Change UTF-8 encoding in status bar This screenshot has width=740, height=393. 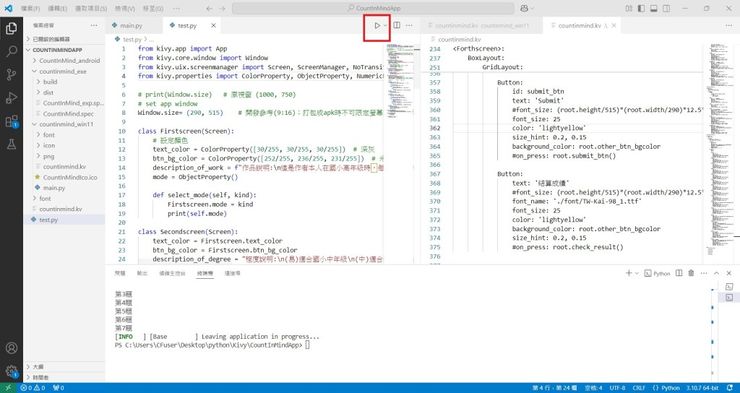[618, 388]
